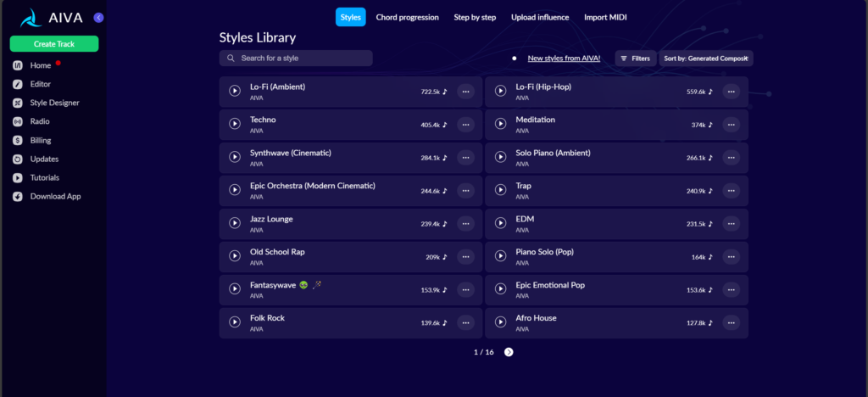The height and width of the screenshot is (397, 868).
Task: Click in the Search for a style field
Action: pyautogui.click(x=296, y=59)
